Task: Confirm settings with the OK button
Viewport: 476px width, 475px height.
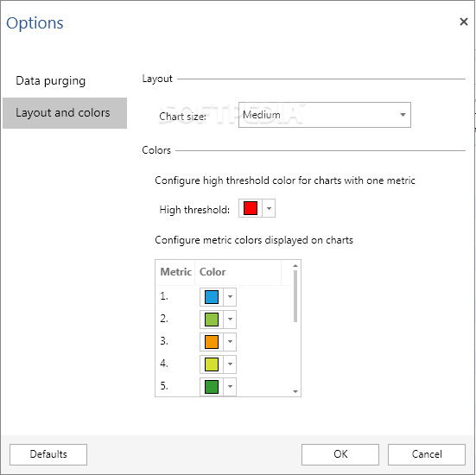Action: [x=340, y=454]
